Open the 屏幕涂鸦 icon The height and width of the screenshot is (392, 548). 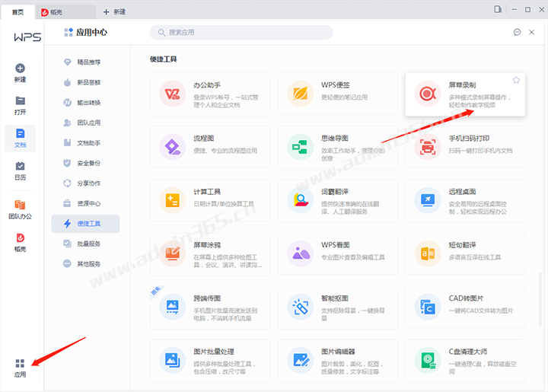coord(172,253)
